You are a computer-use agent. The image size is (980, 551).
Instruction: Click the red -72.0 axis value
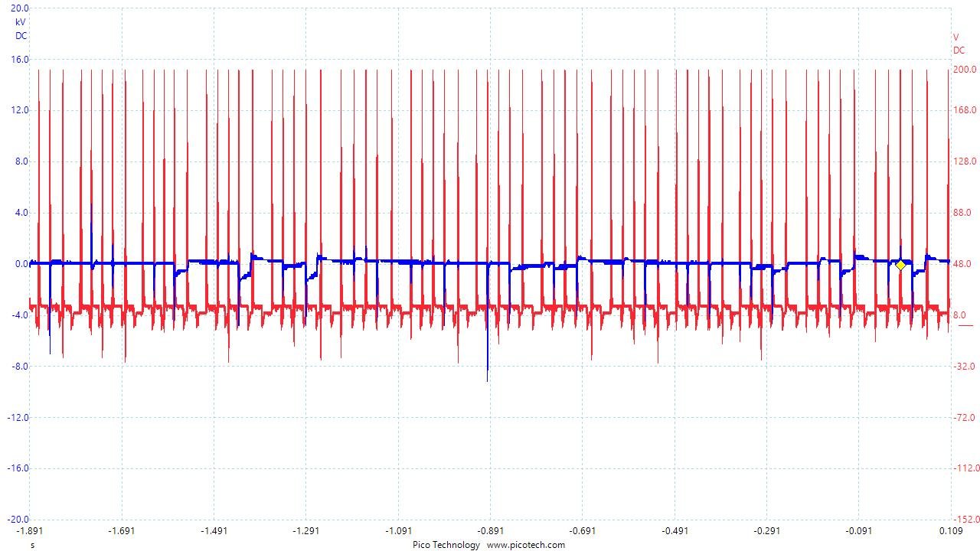(965, 418)
